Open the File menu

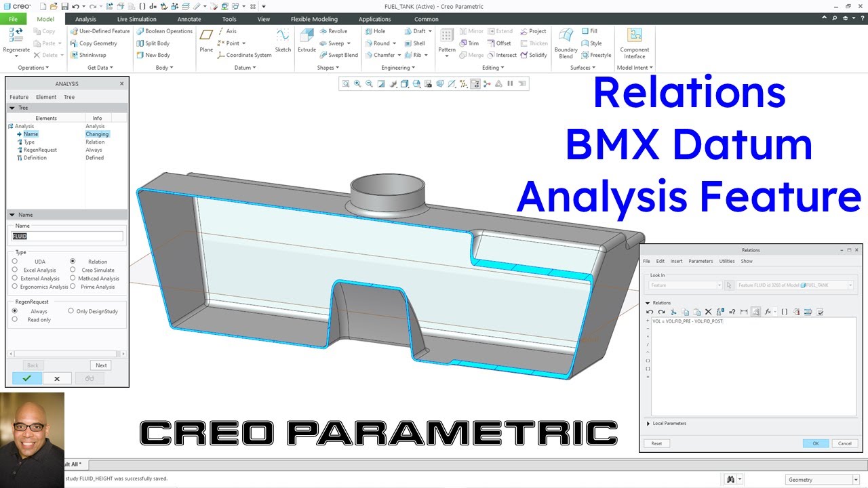[13, 19]
